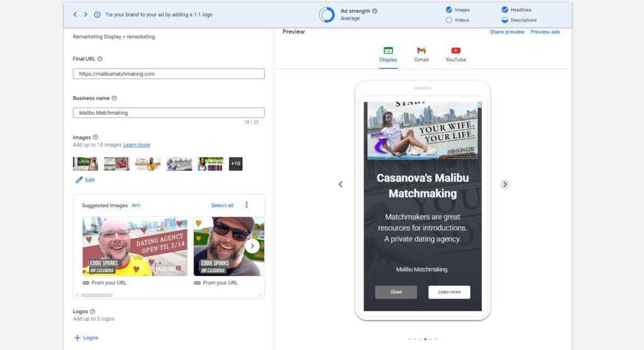The image size is (644, 350).
Task: Click the Images checkmark indicator
Action: click(x=449, y=10)
